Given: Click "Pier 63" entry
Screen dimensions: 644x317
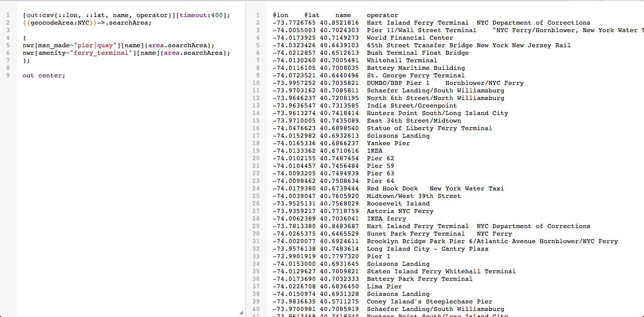Looking at the screenshot, I should (380, 173).
